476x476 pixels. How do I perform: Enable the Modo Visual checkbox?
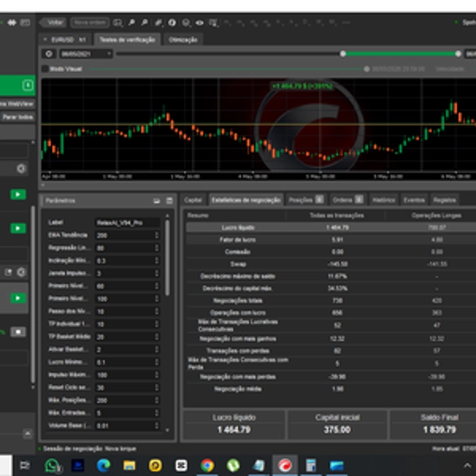pyautogui.click(x=45, y=69)
